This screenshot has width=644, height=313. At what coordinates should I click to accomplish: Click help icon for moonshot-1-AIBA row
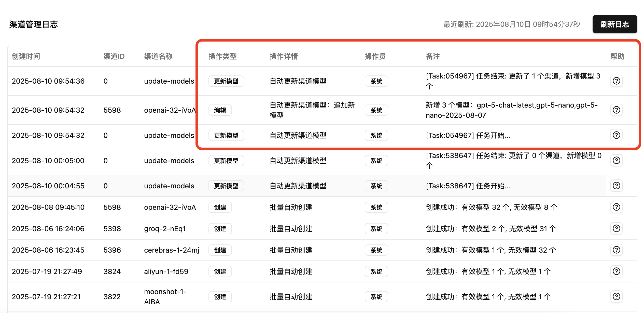coord(616,297)
